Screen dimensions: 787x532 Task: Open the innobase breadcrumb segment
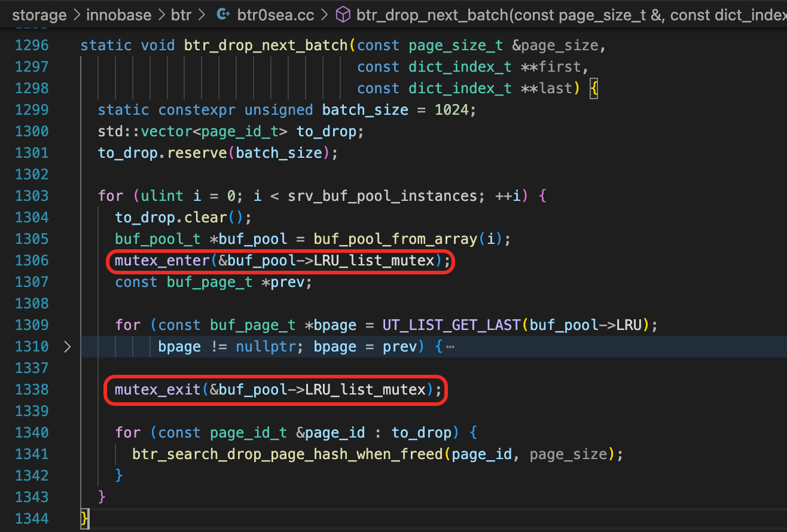click(118, 15)
